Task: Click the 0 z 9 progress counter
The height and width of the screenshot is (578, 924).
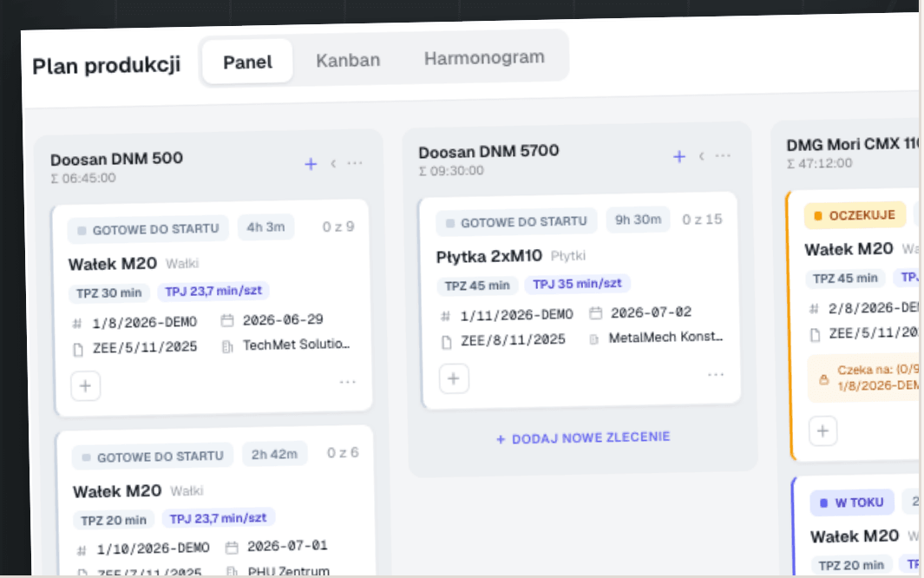Action: (x=338, y=227)
